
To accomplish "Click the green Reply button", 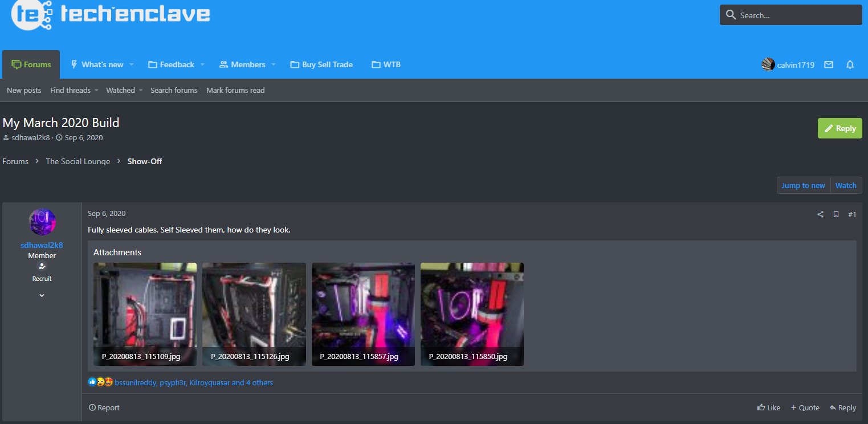I will click(840, 128).
